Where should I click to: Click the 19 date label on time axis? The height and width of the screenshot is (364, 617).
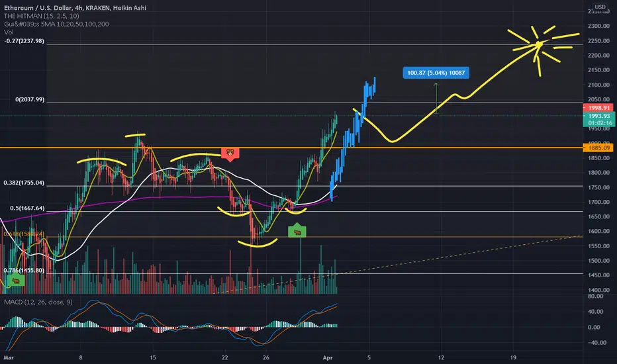point(513,357)
